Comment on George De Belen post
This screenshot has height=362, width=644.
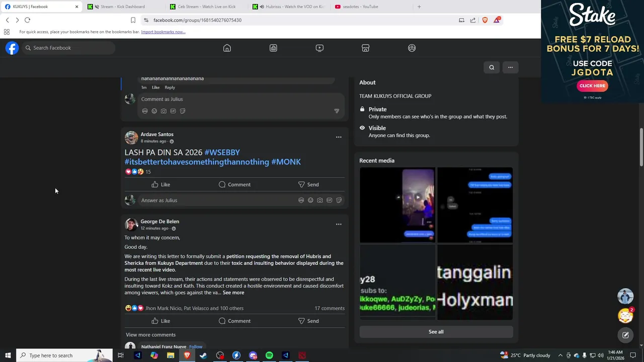(234, 321)
